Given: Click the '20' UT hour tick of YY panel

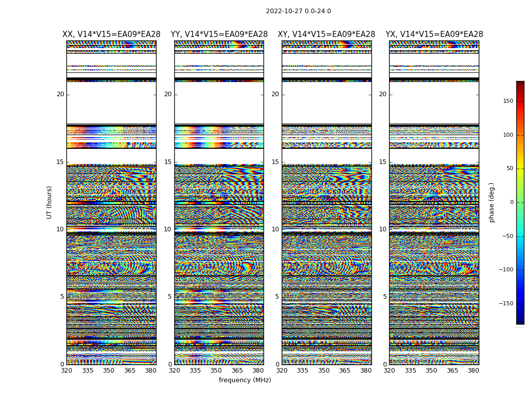Looking at the screenshot, I should pos(168,94).
